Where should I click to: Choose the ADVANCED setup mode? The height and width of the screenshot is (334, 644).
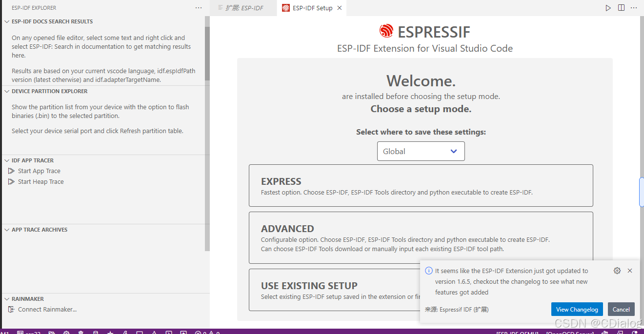(x=421, y=237)
